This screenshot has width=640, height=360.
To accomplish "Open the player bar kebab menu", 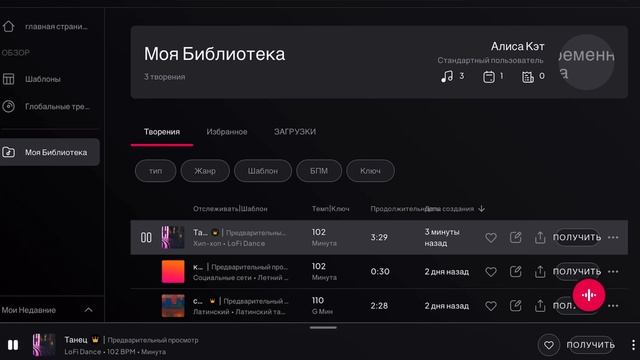I will pyautogui.click(x=633, y=345).
